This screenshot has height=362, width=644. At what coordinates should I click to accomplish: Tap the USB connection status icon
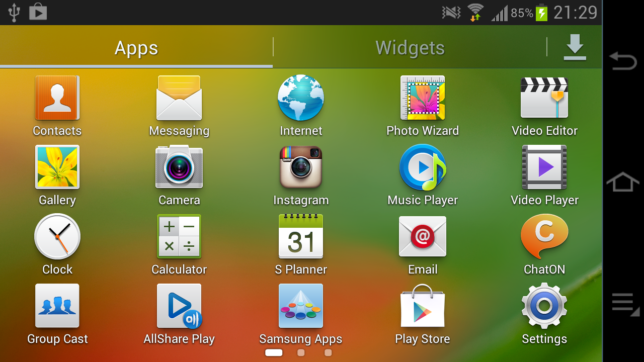tap(14, 13)
